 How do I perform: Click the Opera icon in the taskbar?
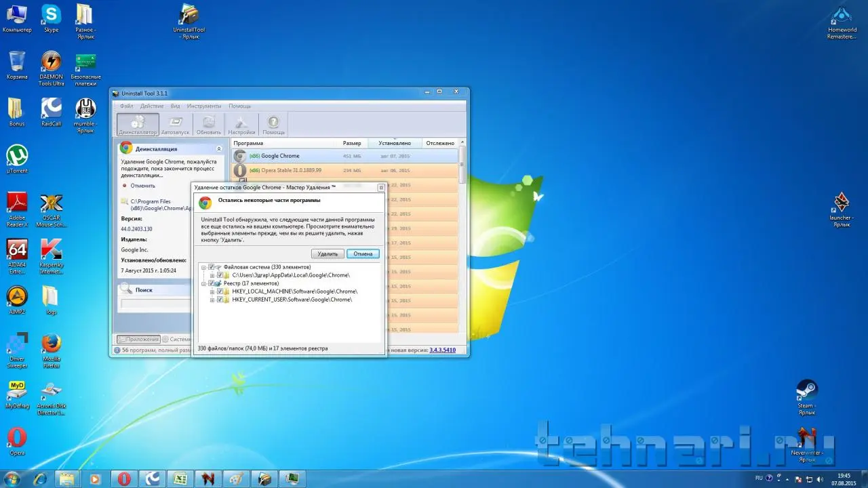coord(123,479)
